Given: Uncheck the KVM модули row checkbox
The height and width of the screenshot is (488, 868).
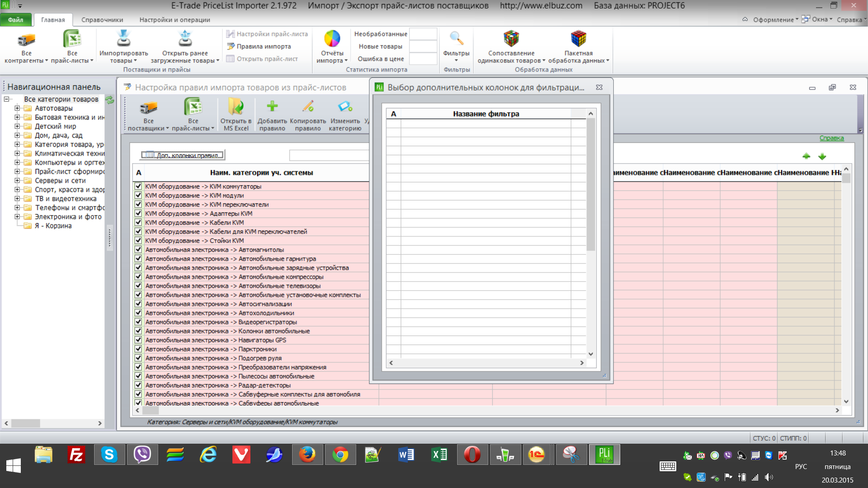Looking at the screenshot, I should 138,195.
